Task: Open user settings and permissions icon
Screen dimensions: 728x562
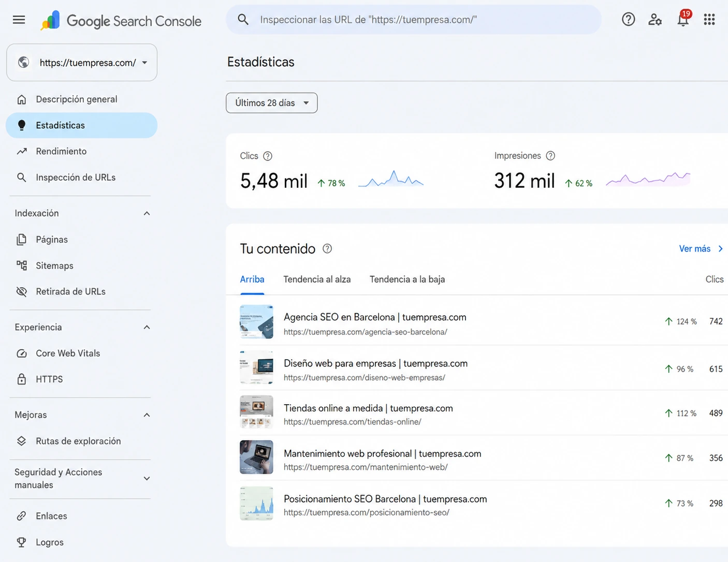Action: click(x=655, y=20)
